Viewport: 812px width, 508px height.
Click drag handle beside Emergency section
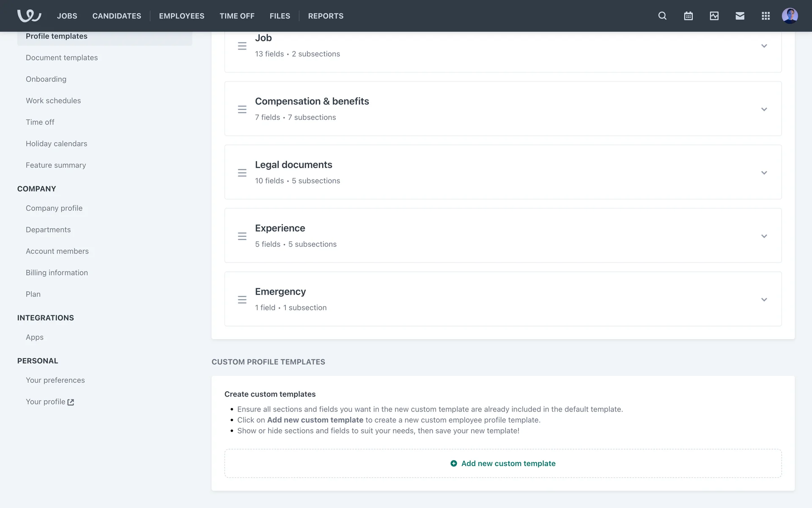coord(242,300)
